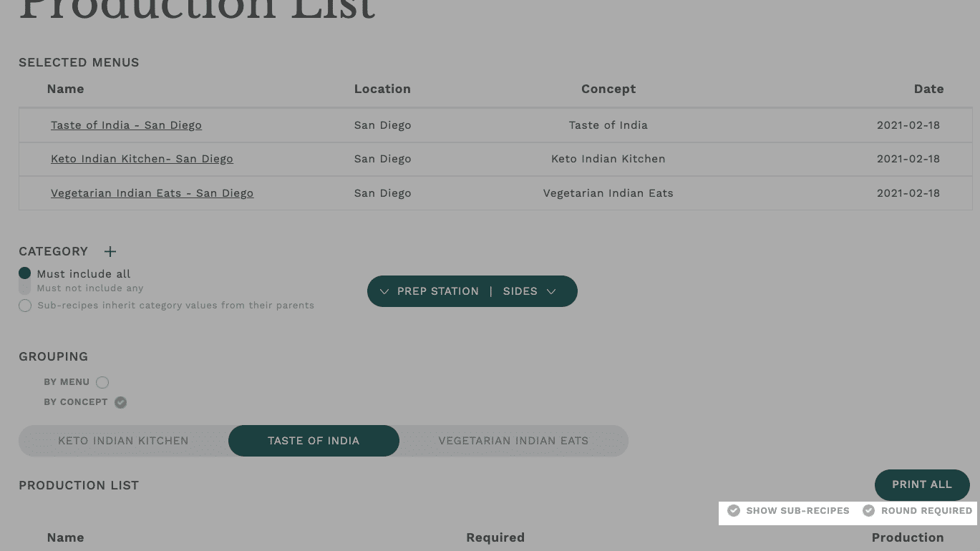Open the Keto Indian Kitchen- San Diego link

coord(142,159)
